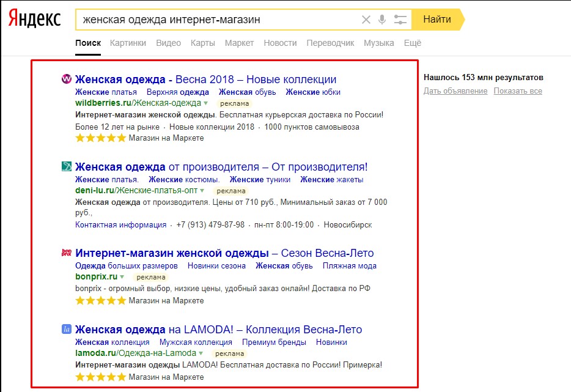
Task: Open the Карты tab
Action: tap(203, 43)
